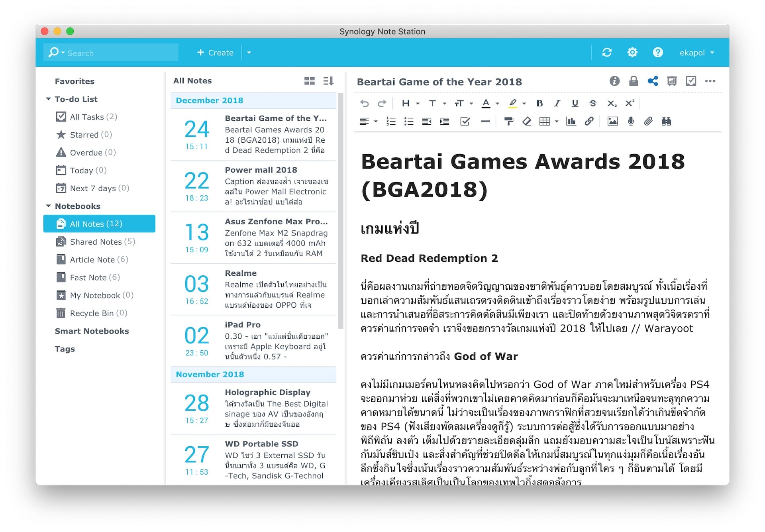Open the help question mark icon
765x532 pixels.
pyautogui.click(x=658, y=53)
